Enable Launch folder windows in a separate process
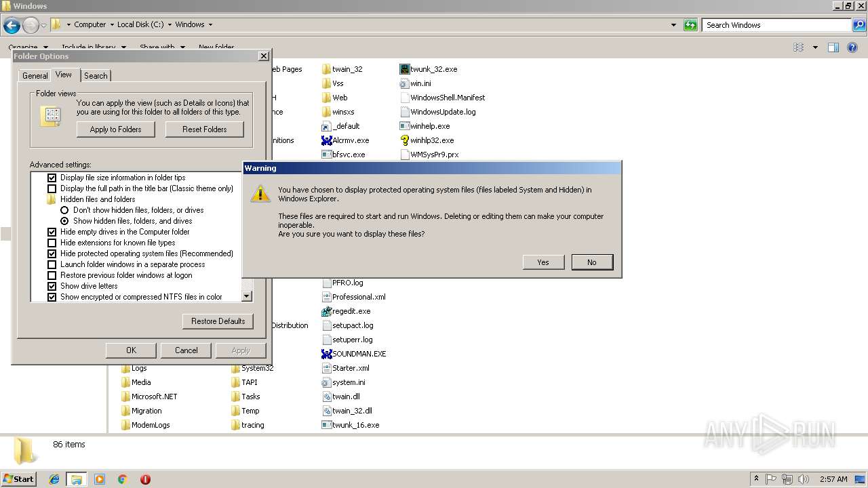Viewport: 868px width, 488px height. coord(52,264)
